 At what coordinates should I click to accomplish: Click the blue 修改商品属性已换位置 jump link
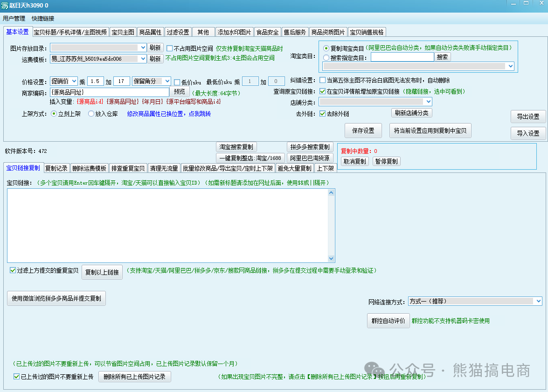[x=169, y=114]
